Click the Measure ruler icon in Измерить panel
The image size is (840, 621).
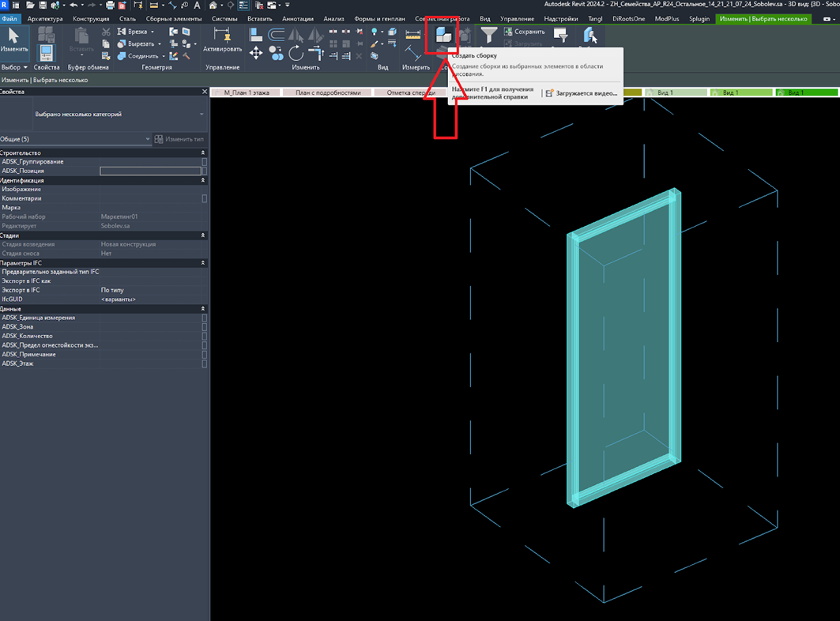pos(413,33)
